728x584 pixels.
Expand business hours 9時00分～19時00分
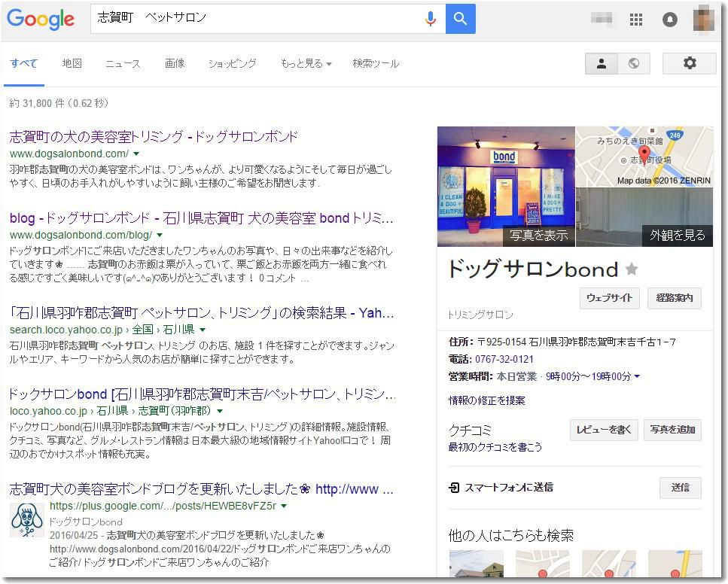(x=592, y=376)
